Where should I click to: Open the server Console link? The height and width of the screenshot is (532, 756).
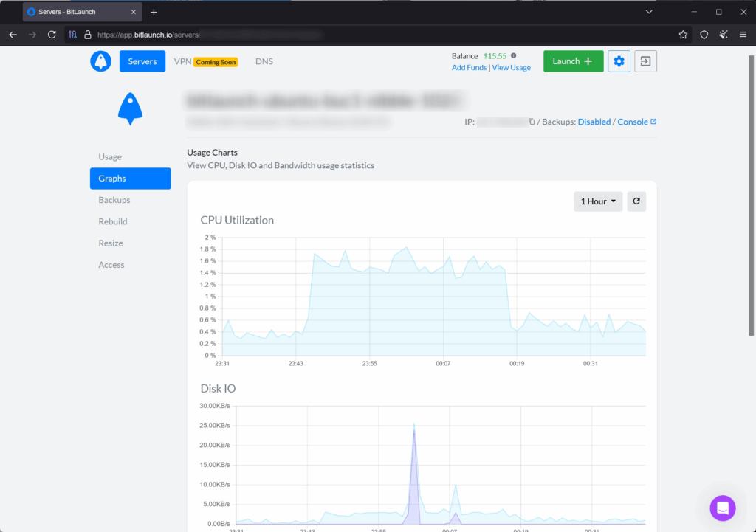pos(636,122)
